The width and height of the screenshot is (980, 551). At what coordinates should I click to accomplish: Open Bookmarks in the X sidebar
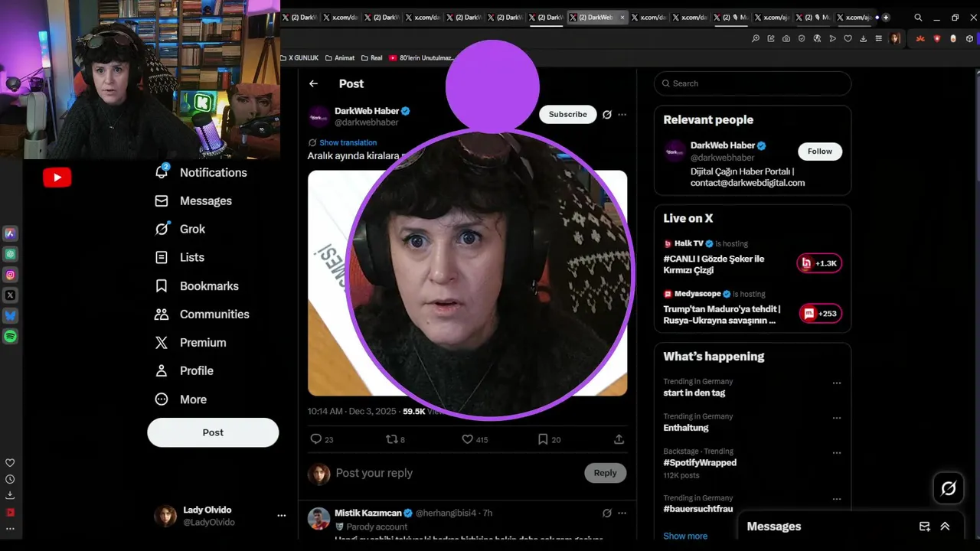(x=198, y=285)
